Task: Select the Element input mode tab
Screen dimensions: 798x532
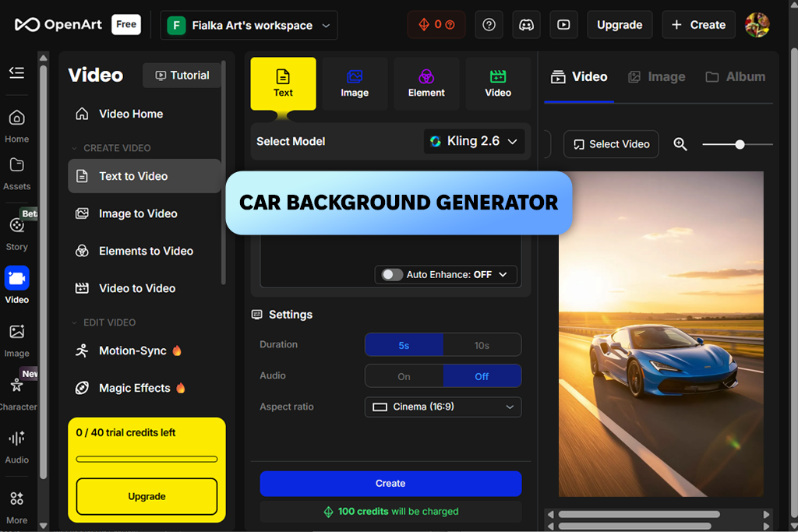Action: point(426,84)
